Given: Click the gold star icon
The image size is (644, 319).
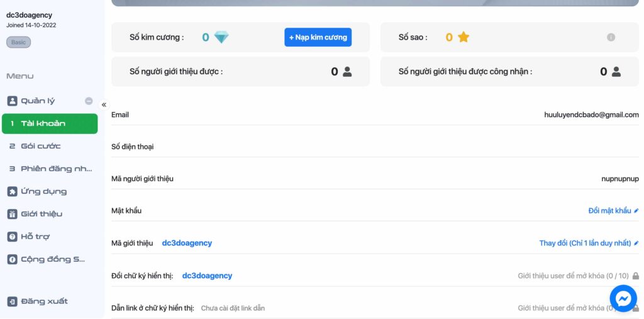Looking at the screenshot, I should 464,37.
